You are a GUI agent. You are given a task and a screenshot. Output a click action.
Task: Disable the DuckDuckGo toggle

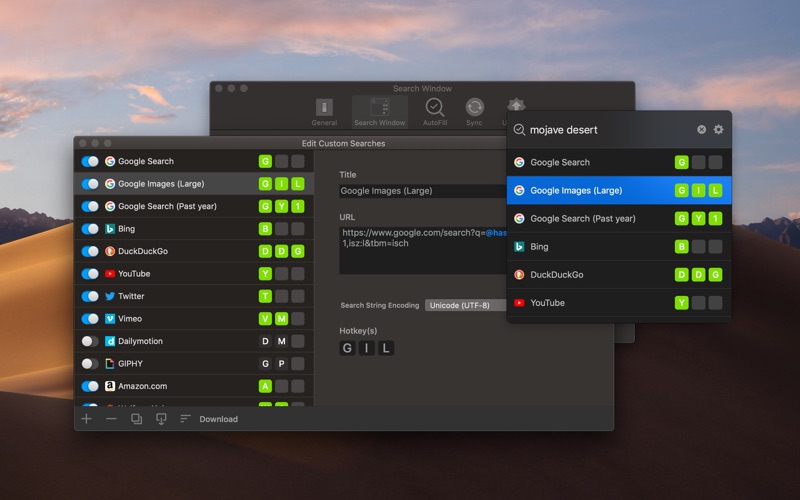[90, 251]
